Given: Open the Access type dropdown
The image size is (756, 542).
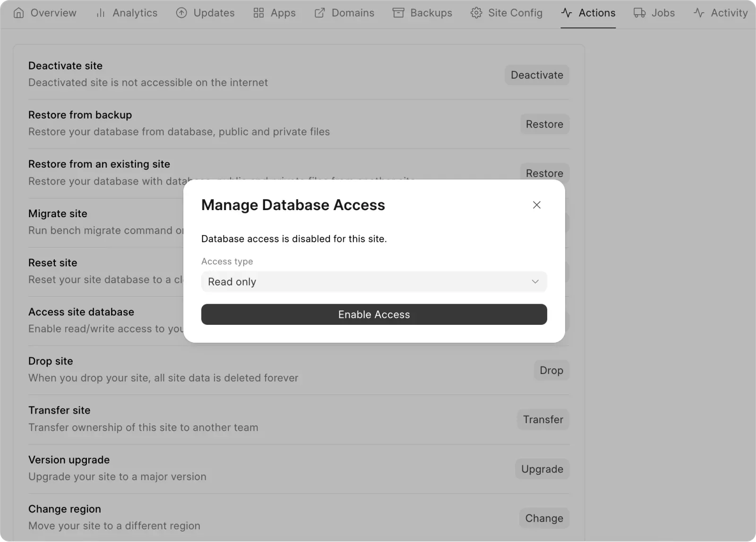Looking at the screenshot, I should [374, 281].
